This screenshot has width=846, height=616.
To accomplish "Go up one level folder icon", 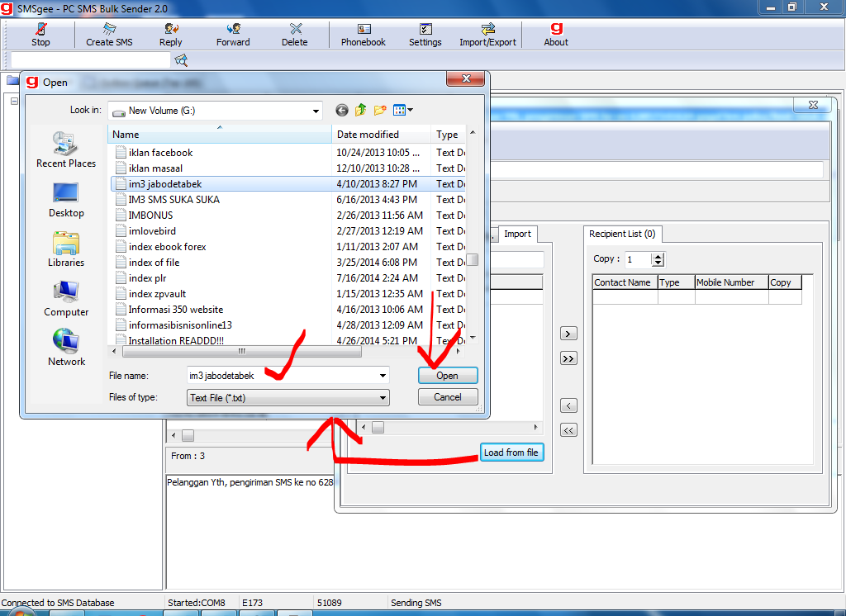I will coord(360,110).
